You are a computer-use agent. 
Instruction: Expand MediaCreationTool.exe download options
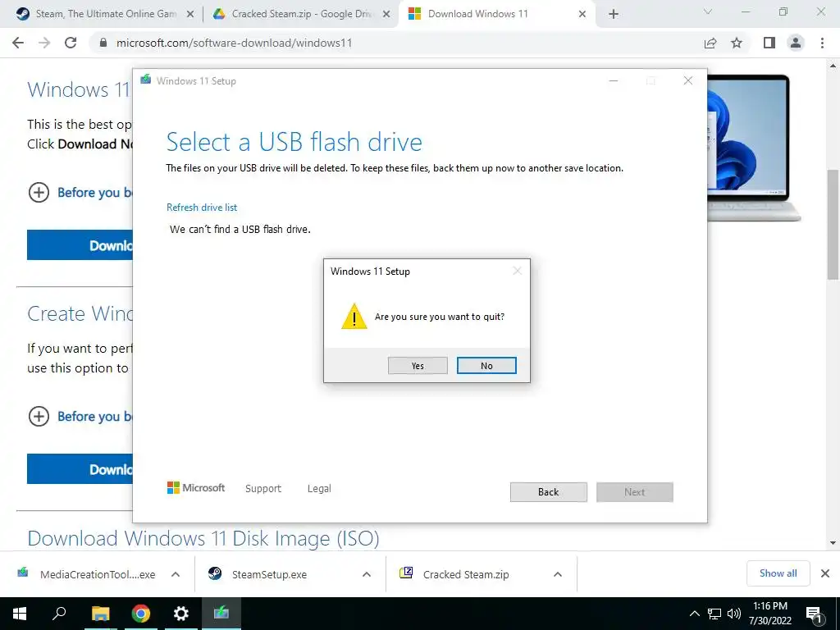[176, 574]
